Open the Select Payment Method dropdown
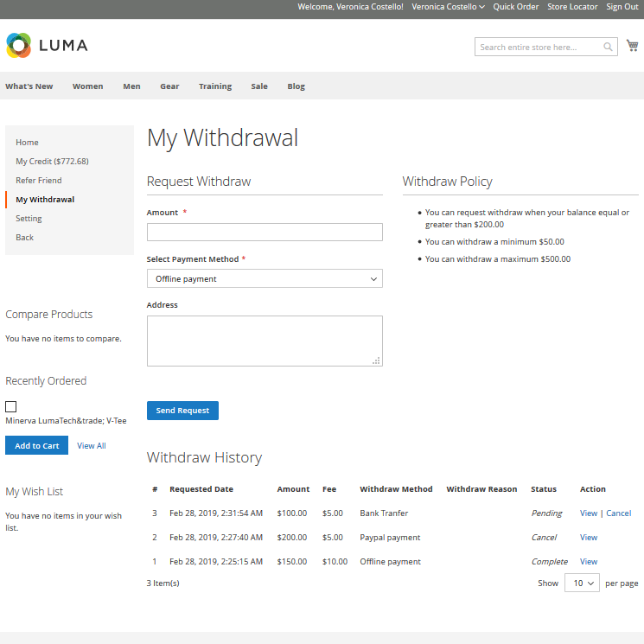The image size is (644, 644). [x=265, y=278]
